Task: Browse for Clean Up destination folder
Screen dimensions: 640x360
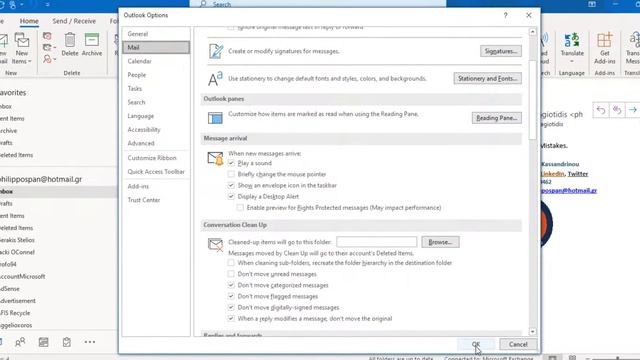Action: coord(440,242)
